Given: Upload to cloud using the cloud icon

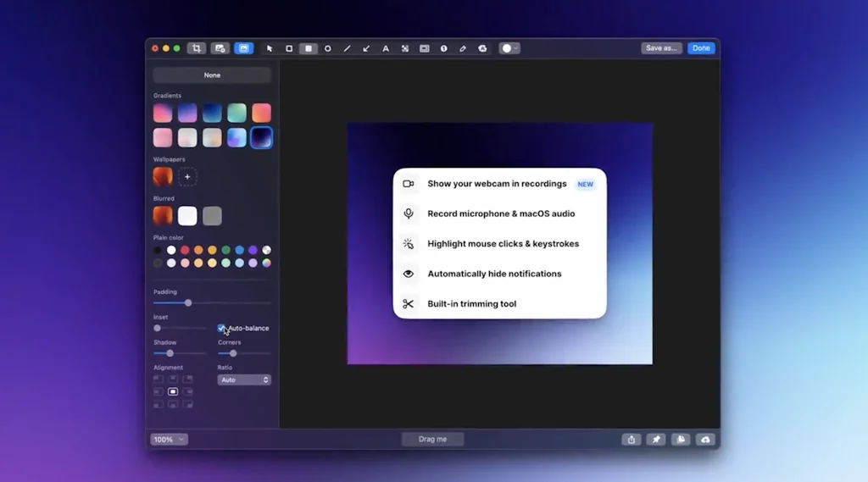Looking at the screenshot, I should (705, 440).
